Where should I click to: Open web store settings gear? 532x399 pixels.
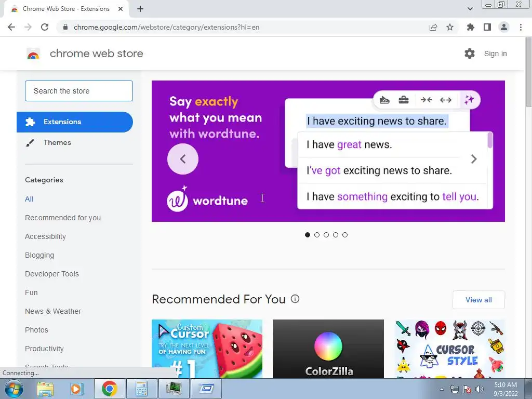(470, 54)
